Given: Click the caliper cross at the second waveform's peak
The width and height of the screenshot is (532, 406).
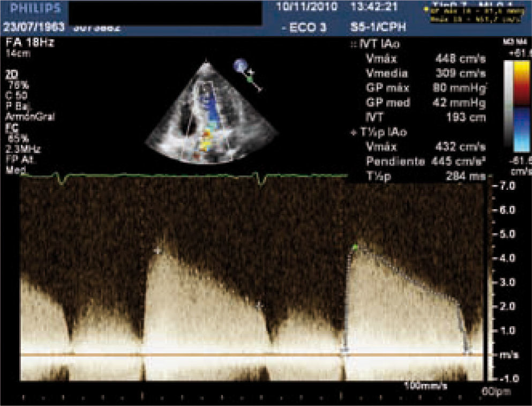Looking at the screenshot, I should (157, 250).
